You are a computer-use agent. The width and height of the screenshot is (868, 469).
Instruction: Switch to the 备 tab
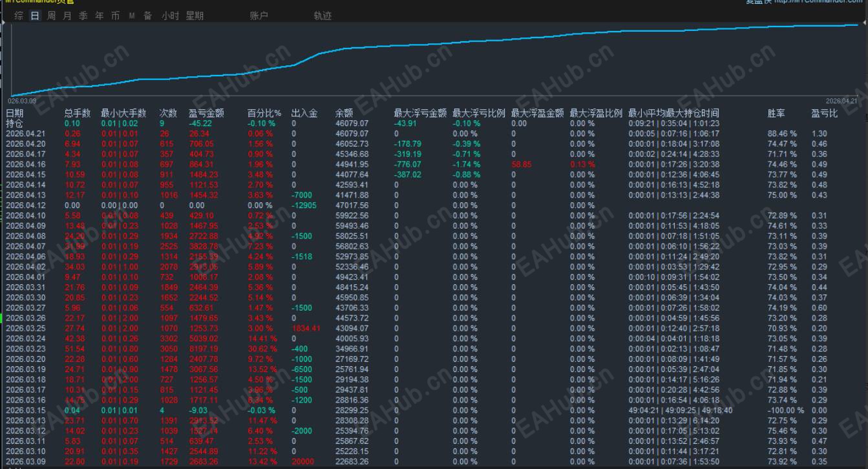148,16
